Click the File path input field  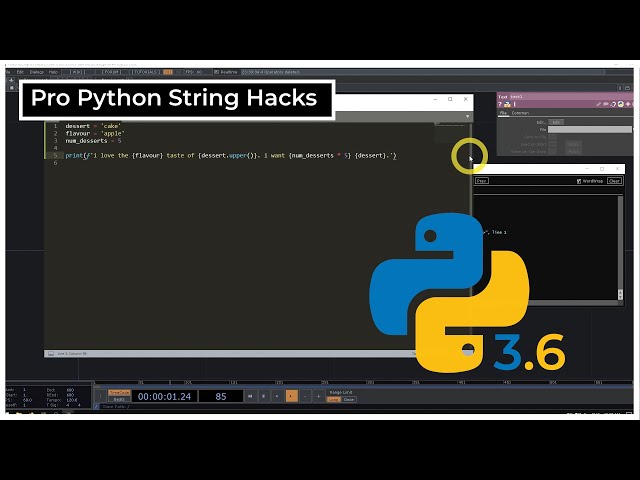[x=590, y=129]
